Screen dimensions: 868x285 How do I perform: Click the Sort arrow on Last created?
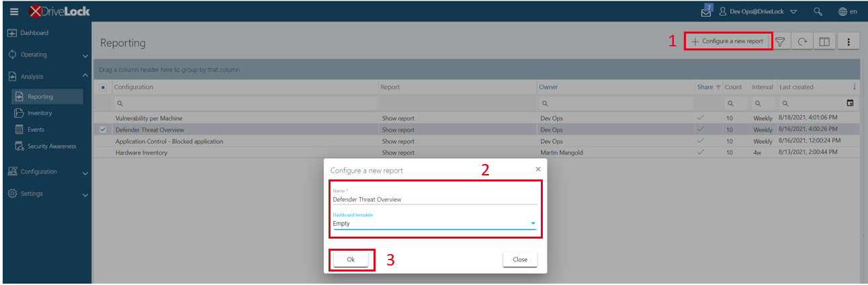click(855, 87)
